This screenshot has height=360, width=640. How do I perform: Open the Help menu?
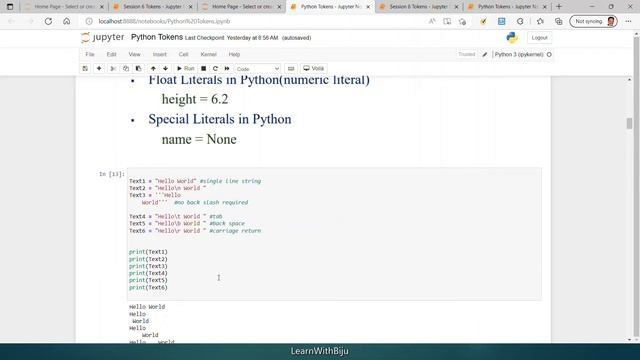[234, 54]
